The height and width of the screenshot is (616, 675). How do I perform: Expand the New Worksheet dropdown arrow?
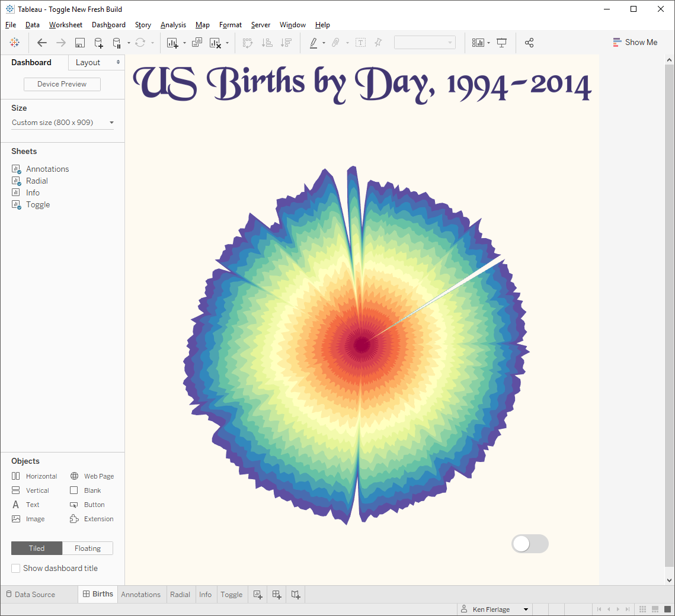[x=184, y=43]
